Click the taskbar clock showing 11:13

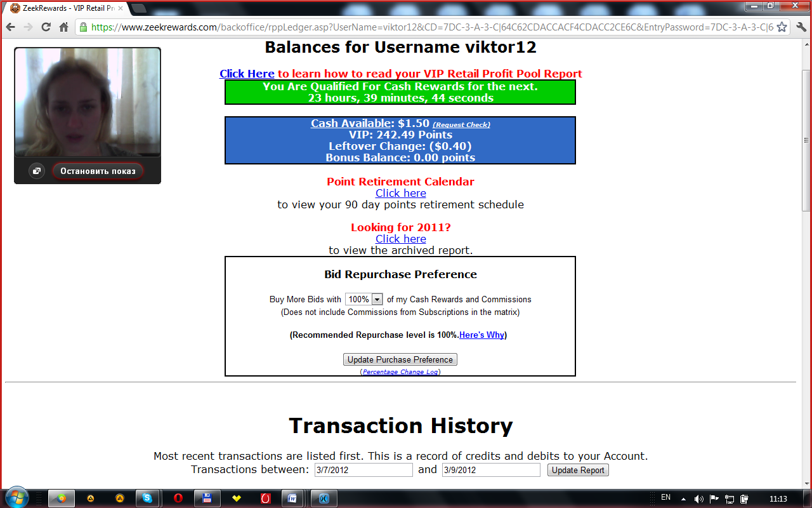(778, 498)
